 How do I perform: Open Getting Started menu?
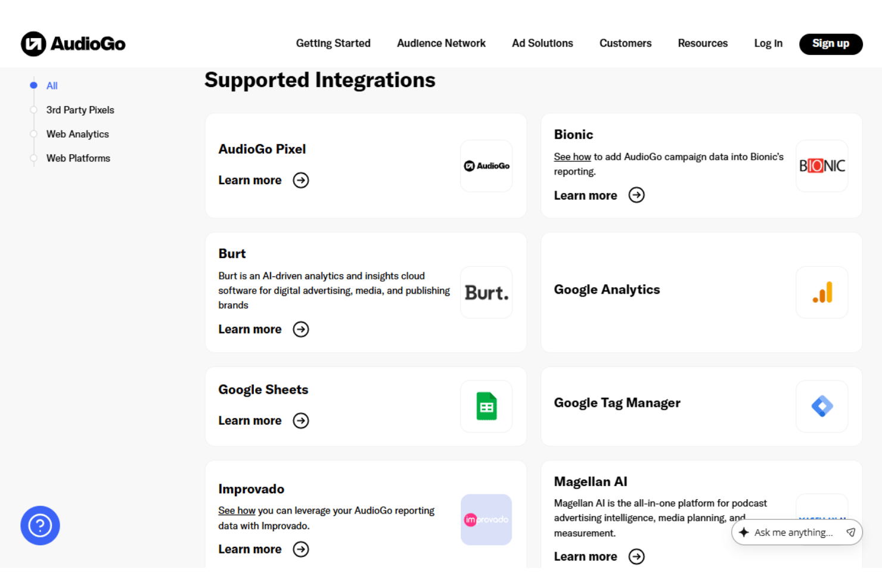click(x=333, y=43)
